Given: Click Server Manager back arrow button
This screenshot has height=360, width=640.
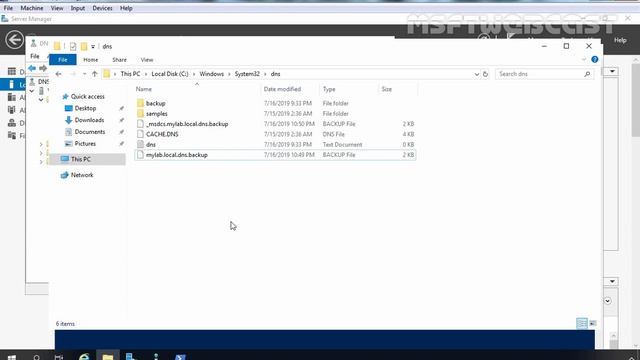Looking at the screenshot, I should [15, 40].
